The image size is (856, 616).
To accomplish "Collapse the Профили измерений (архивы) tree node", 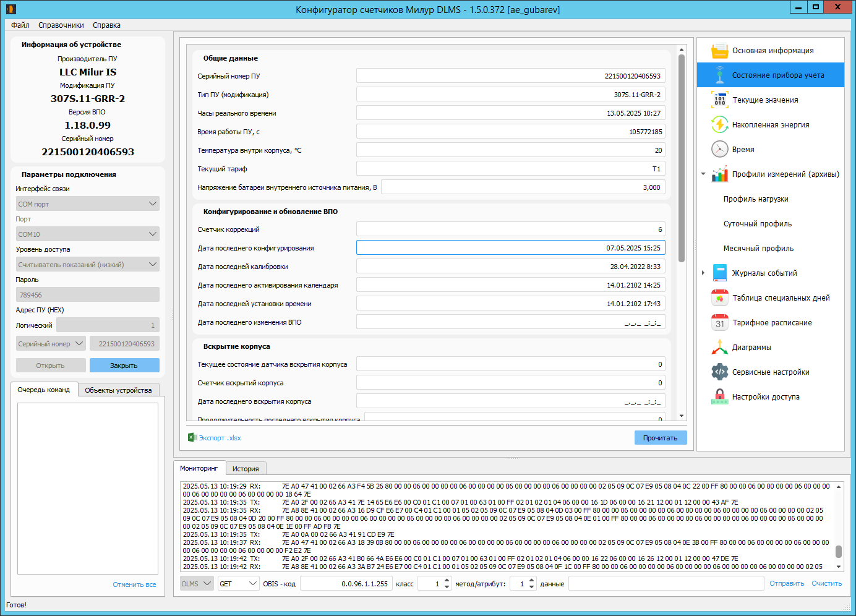I will tap(703, 174).
